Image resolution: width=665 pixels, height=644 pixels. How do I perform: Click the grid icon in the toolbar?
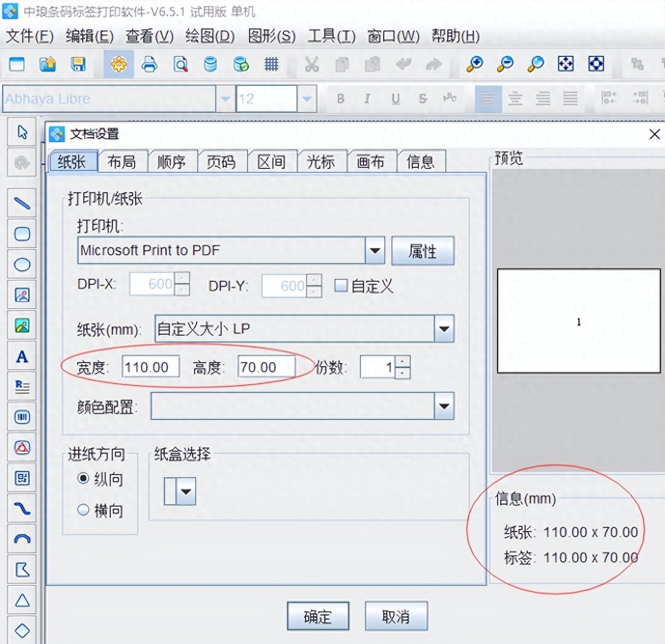271,65
